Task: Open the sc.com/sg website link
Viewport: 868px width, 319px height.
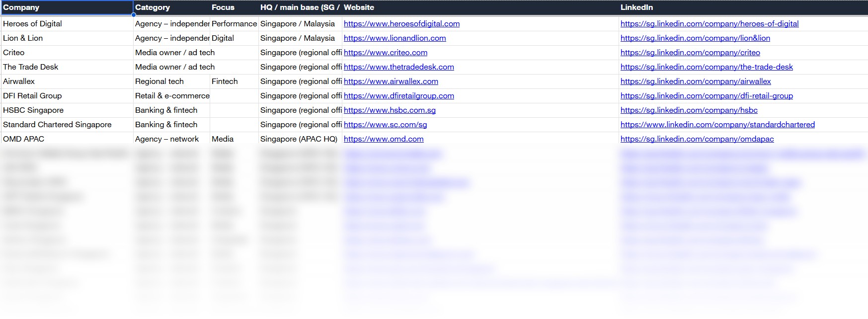Action: click(385, 125)
